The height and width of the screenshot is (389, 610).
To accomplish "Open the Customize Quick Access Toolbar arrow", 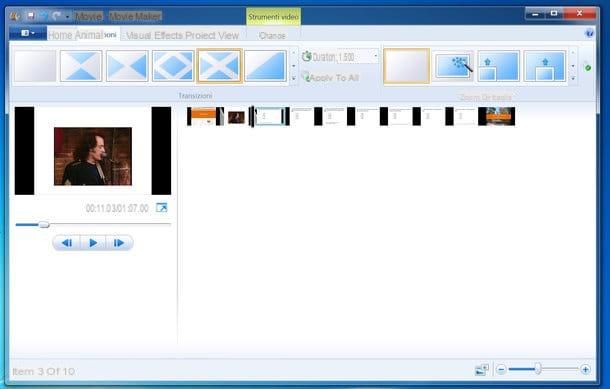I will click(67, 16).
